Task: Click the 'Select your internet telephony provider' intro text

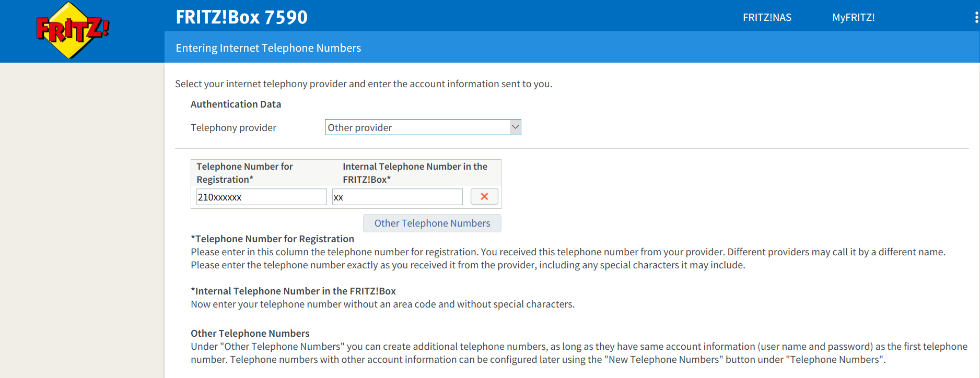Action: 364,84
